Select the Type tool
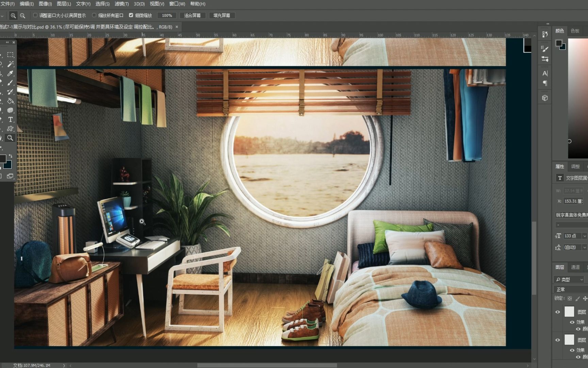Screen dimensions: 588x368 coord(10,119)
